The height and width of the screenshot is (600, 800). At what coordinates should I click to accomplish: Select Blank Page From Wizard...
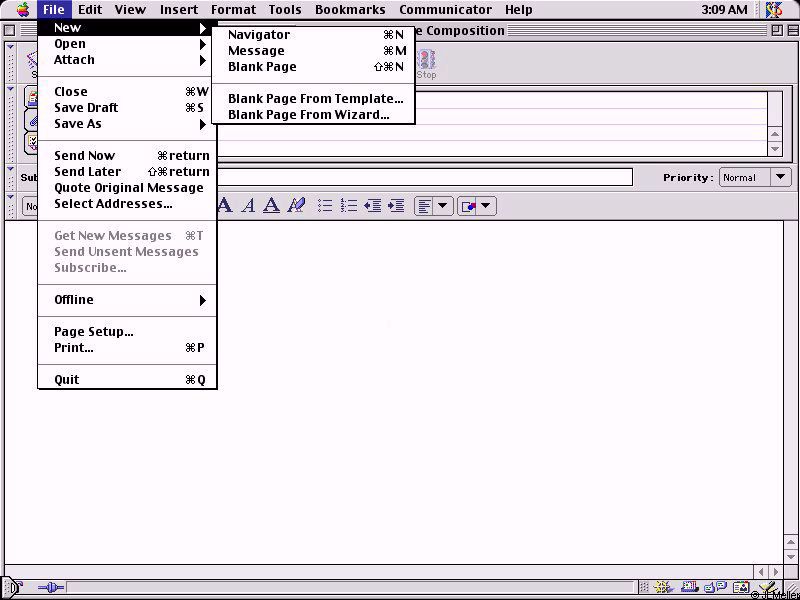coord(313,114)
